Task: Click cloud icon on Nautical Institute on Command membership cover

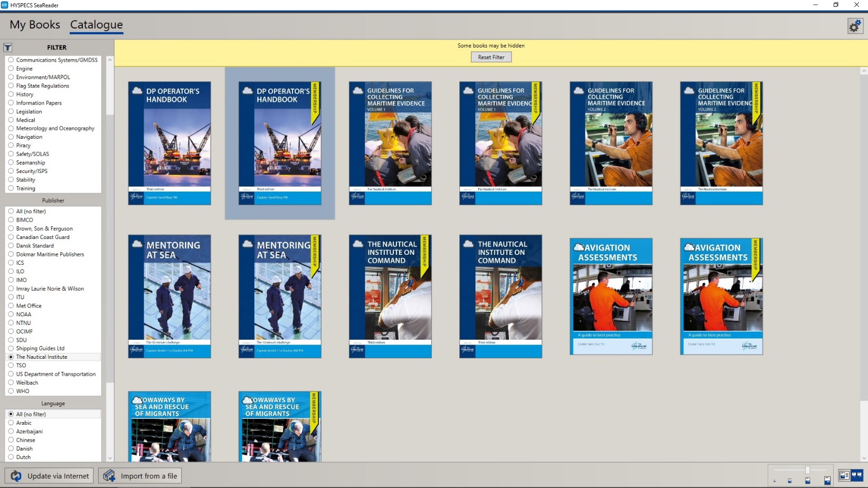Action: (x=358, y=244)
